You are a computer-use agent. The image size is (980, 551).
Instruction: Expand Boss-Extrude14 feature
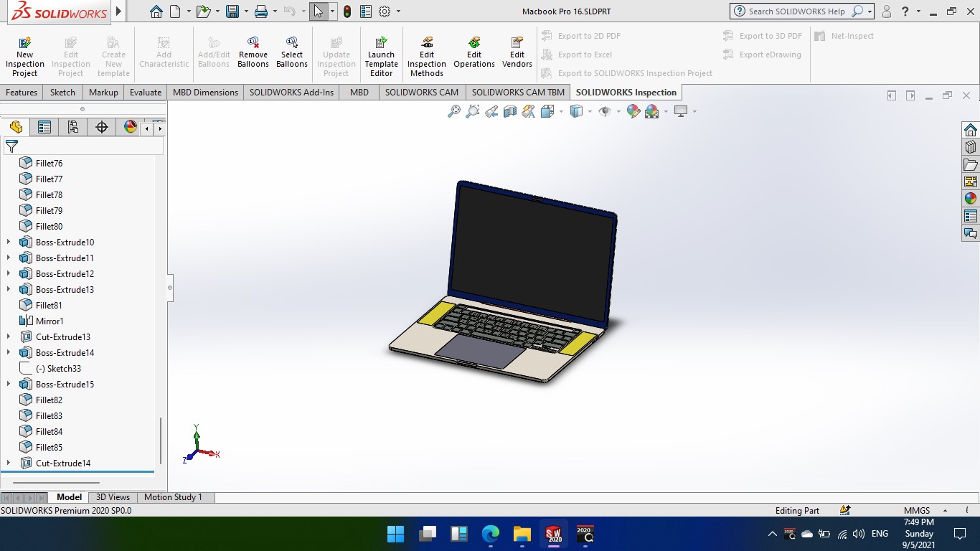pyautogui.click(x=9, y=352)
